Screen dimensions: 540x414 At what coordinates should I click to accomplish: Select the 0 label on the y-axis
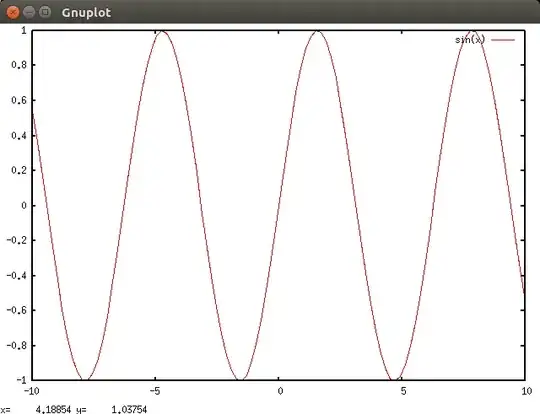click(24, 206)
